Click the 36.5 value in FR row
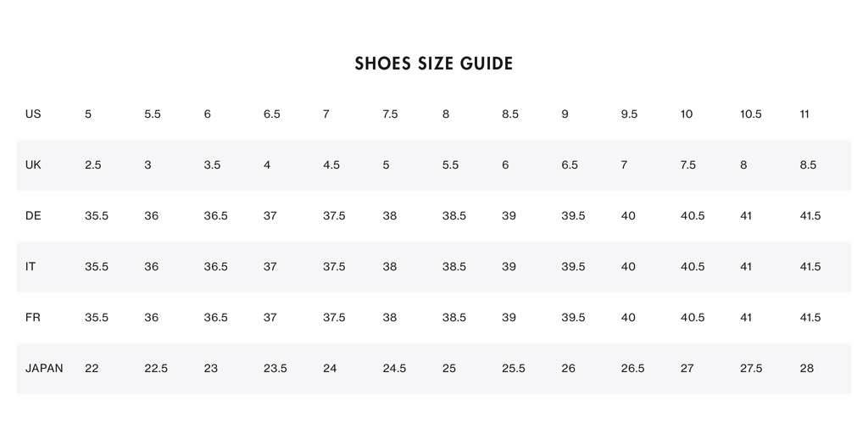Screen dimensions: 868x445 215,318
